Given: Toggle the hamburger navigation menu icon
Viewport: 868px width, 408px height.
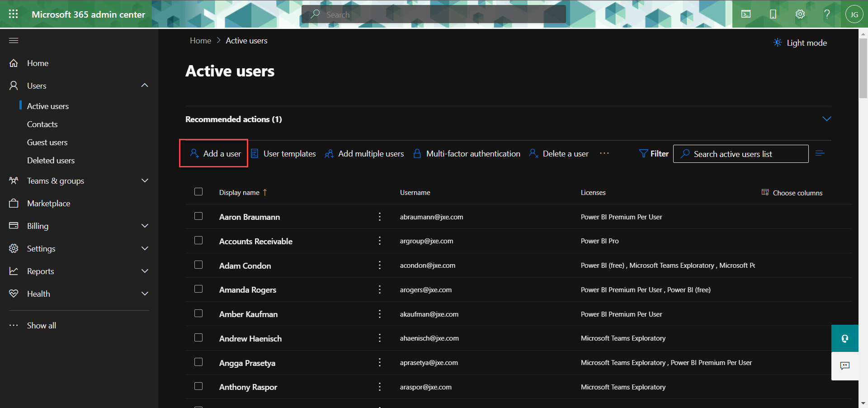Looking at the screenshot, I should 14,40.
